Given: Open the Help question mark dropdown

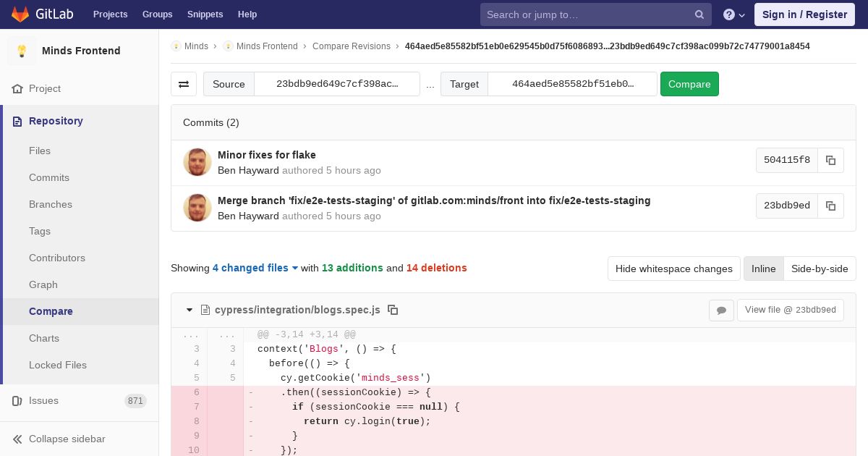Looking at the screenshot, I should point(734,14).
